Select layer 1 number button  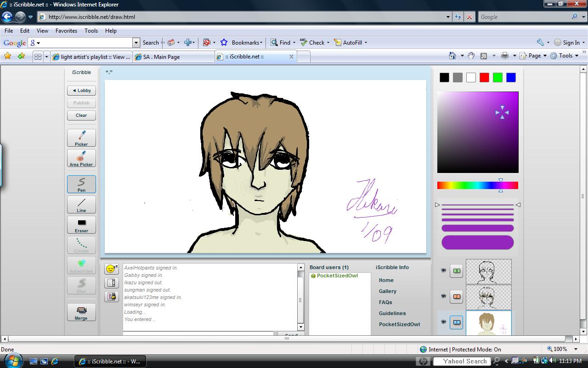pos(457,322)
